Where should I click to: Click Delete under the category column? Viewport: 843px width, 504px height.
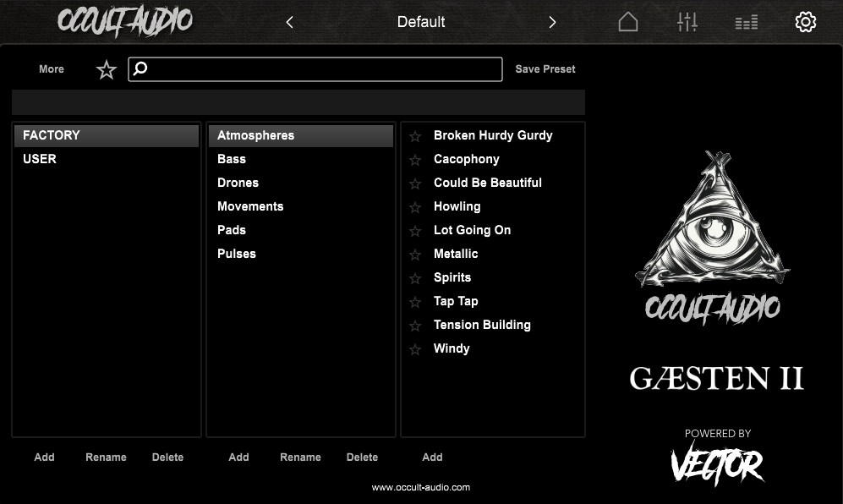tap(363, 457)
